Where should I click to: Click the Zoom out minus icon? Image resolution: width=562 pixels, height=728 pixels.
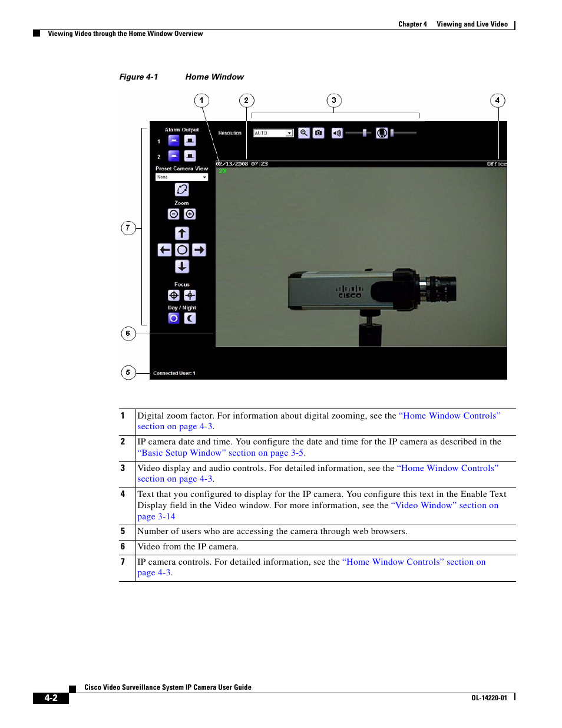point(174,214)
